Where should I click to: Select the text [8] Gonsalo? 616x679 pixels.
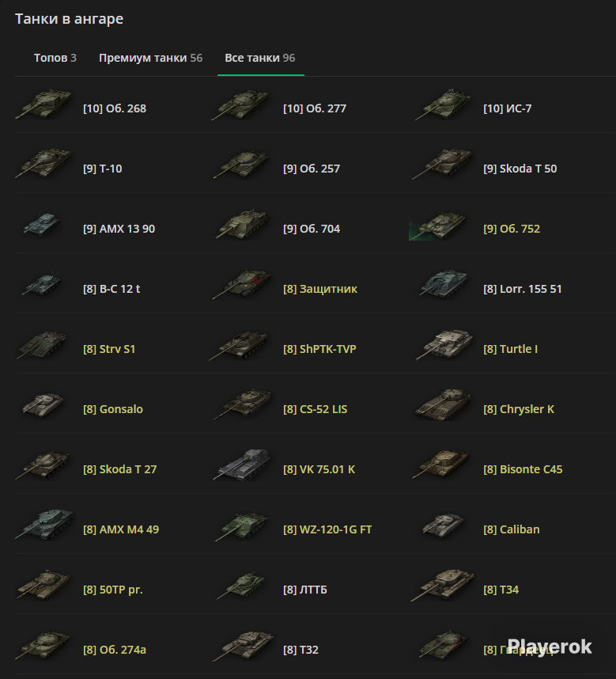113,410
